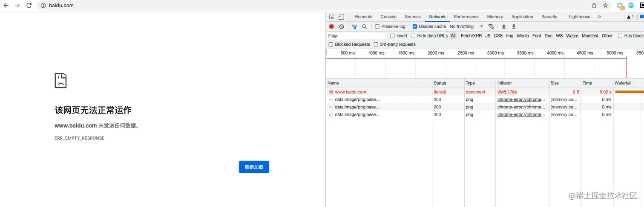Image resolution: width=644 pixels, height=207 pixels.
Task: Filter requests by Manifest
Action: [x=590, y=36]
